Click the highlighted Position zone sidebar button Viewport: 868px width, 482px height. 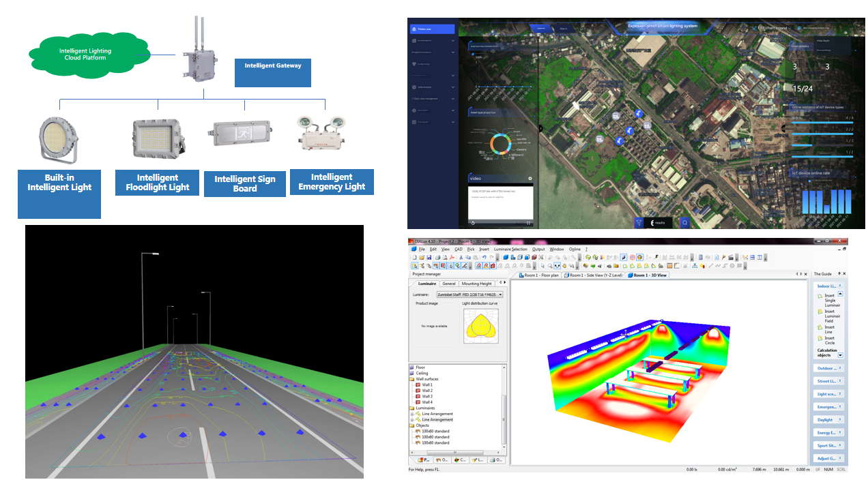point(432,29)
